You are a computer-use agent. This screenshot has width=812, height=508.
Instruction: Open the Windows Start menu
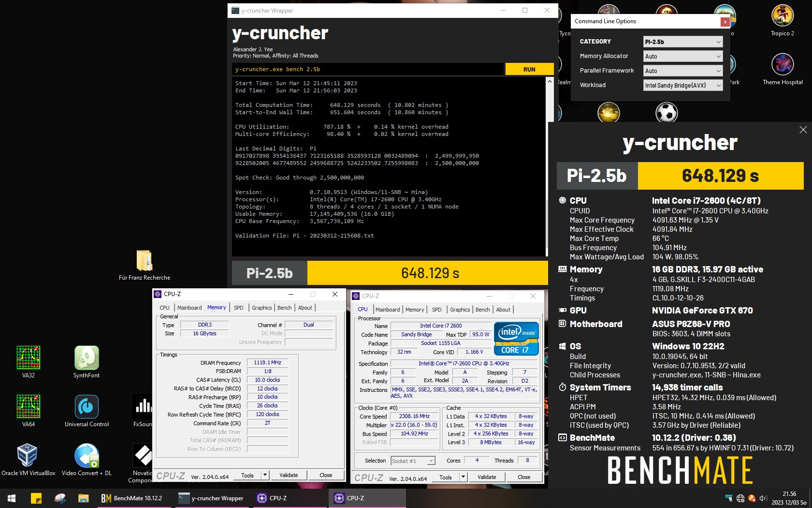pos(12,498)
